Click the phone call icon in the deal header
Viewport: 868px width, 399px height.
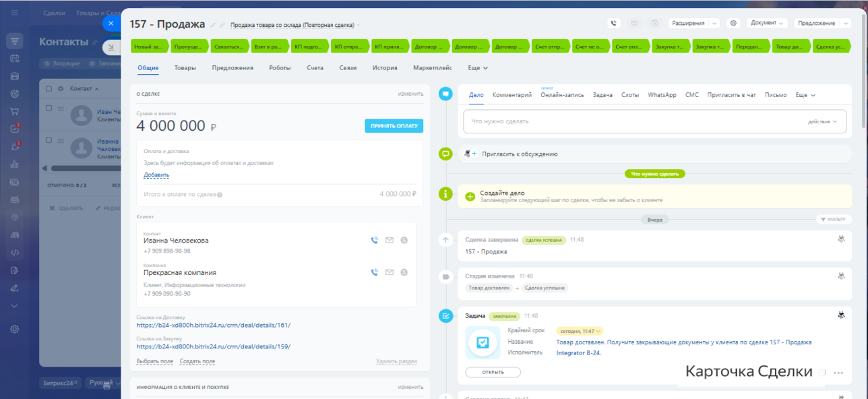[613, 23]
